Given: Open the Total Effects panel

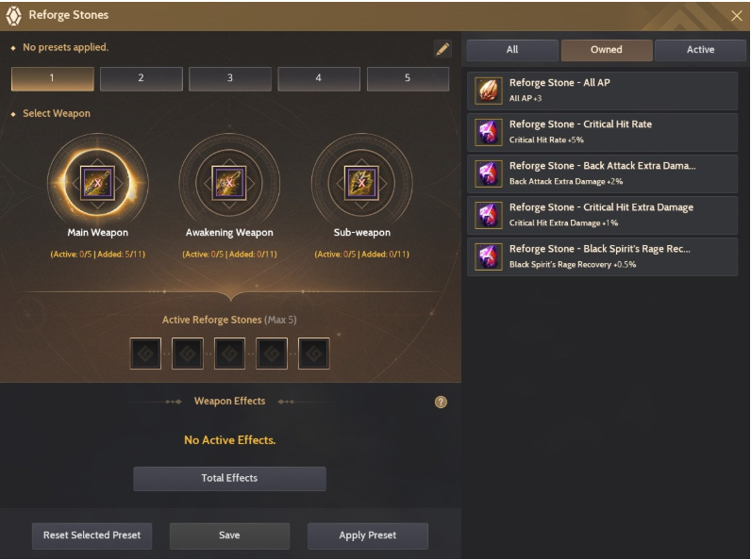Looking at the screenshot, I should pos(229,478).
